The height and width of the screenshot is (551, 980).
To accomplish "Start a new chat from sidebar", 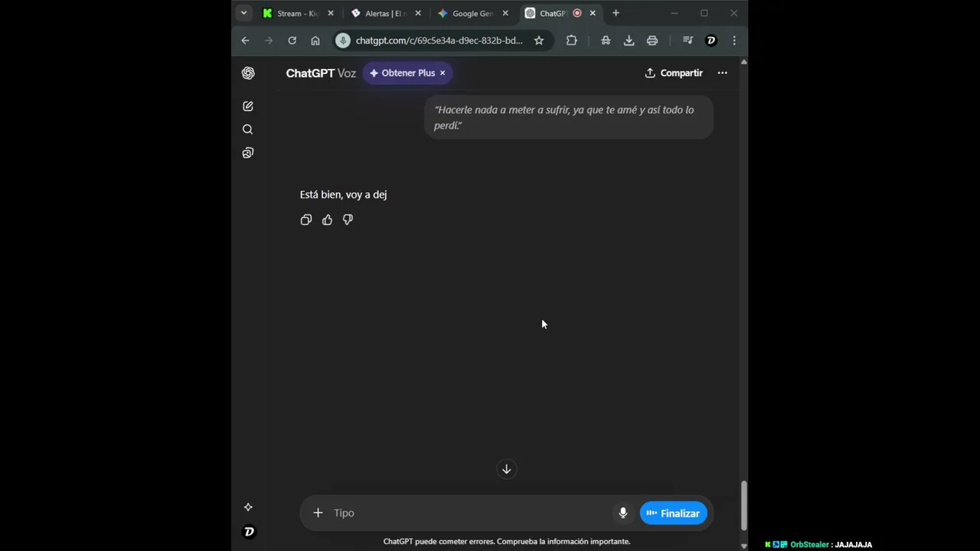I will tap(248, 106).
